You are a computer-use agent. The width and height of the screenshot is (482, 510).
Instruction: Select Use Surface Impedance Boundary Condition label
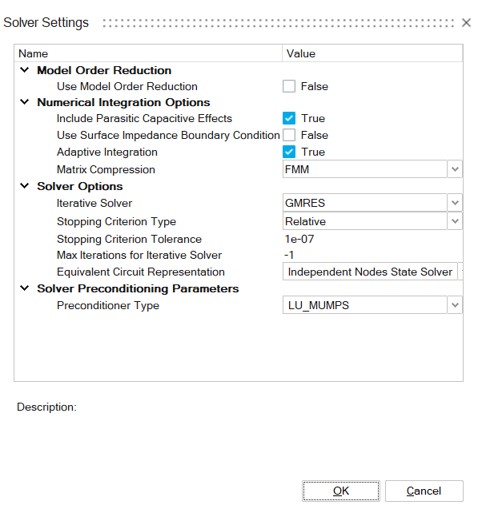(168, 135)
